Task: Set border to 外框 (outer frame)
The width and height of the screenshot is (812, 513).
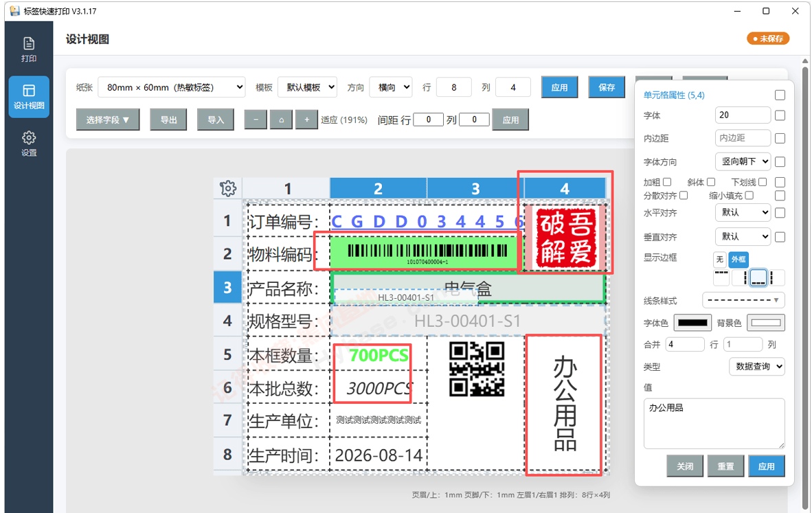Action: pyautogui.click(x=738, y=260)
